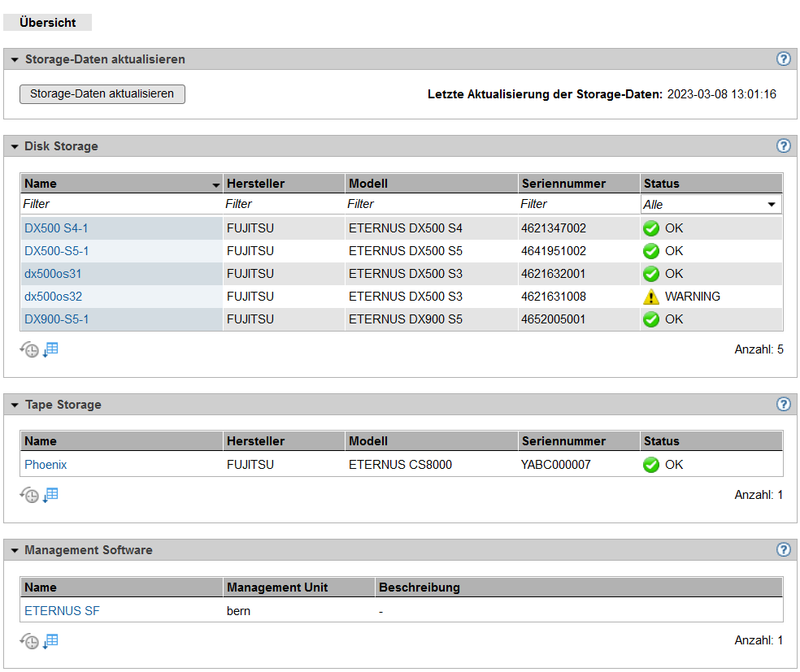Export Disk Storage table icon

pyautogui.click(x=50, y=349)
